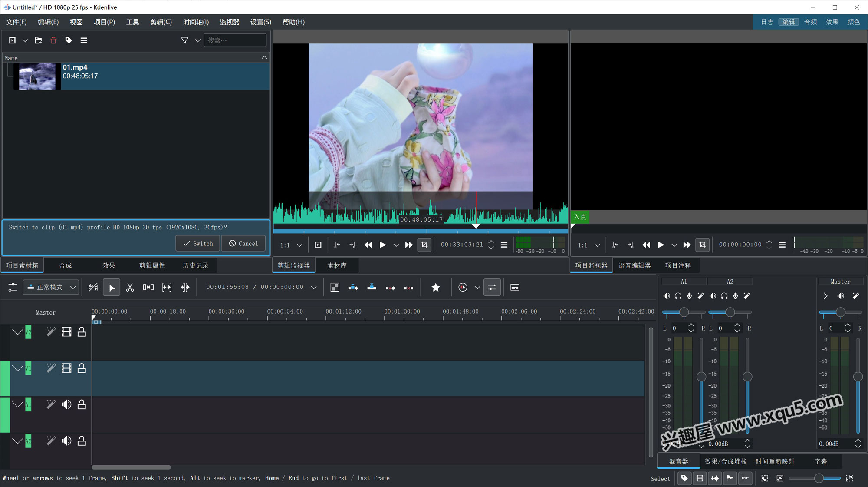This screenshot has height=487, width=868.
Task: Click the effects wand on track V2
Action: pos(51,332)
